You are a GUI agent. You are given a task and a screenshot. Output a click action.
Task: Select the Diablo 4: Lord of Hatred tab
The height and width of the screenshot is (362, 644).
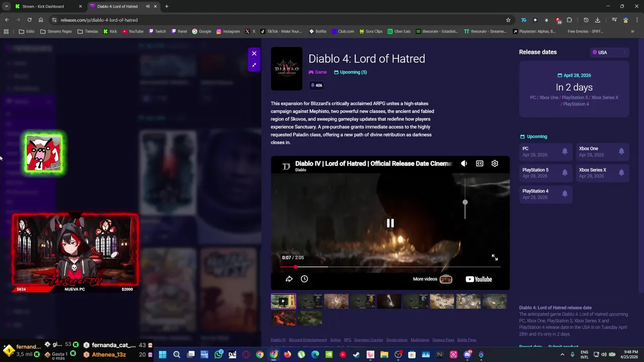[123, 7]
